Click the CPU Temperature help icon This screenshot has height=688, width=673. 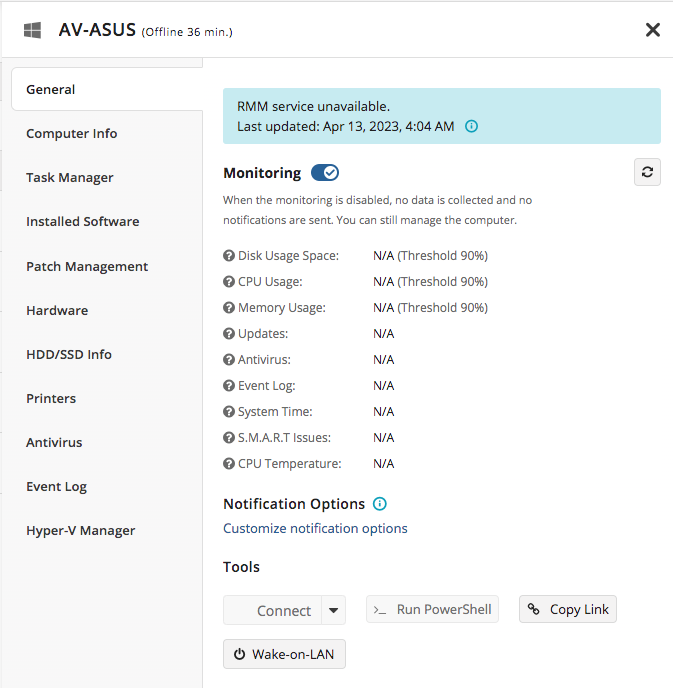pyautogui.click(x=229, y=464)
